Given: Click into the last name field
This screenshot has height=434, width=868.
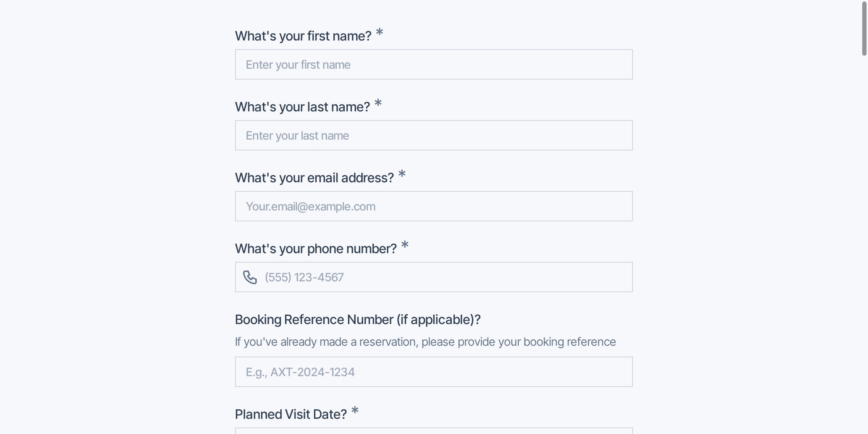Looking at the screenshot, I should coord(434,136).
